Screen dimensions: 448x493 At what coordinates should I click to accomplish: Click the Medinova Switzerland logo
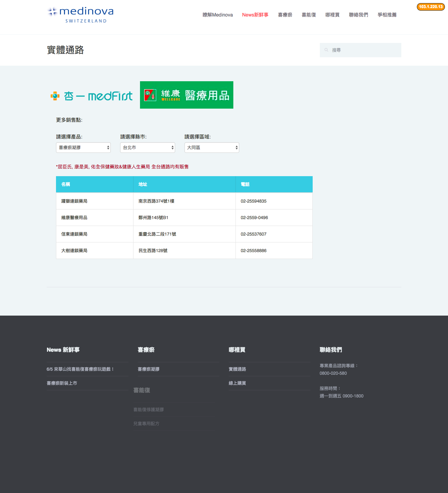pyautogui.click(x=81, y=15)
